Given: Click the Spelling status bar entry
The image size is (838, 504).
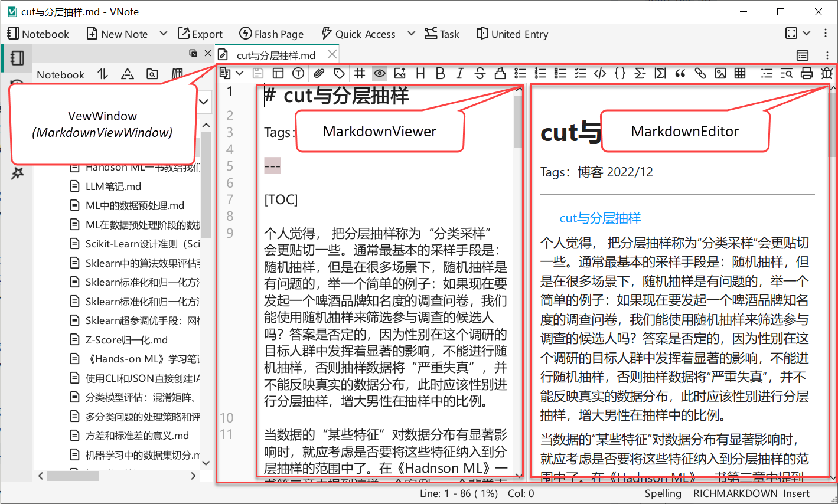Looking at the screenshot, I should 663,493.
